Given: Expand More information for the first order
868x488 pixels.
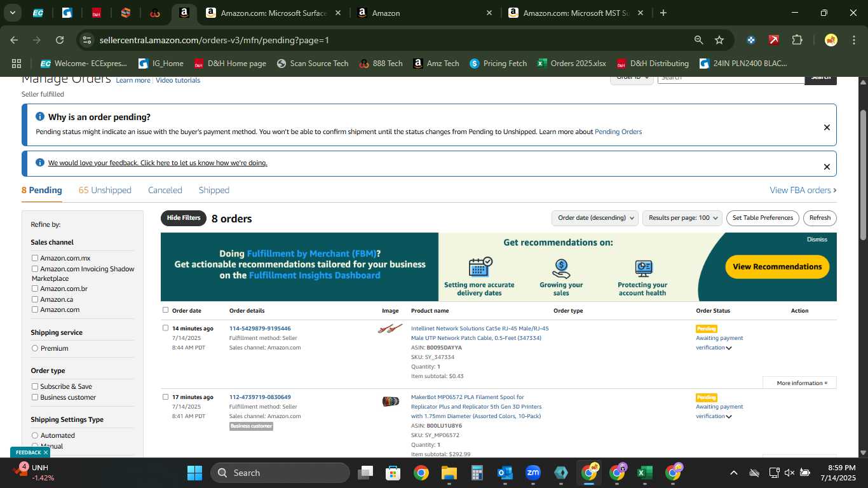Looking at the screenshot, I should click(x=799, y=383).
